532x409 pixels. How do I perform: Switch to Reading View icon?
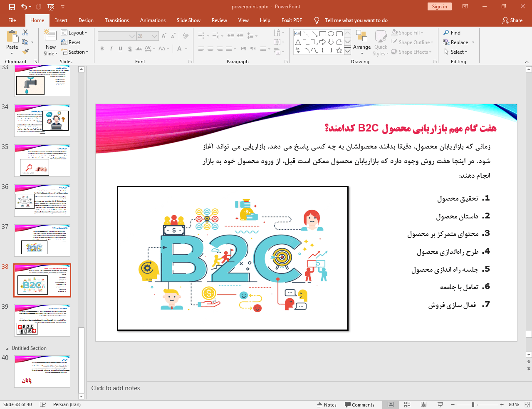[x=423, y=405]
